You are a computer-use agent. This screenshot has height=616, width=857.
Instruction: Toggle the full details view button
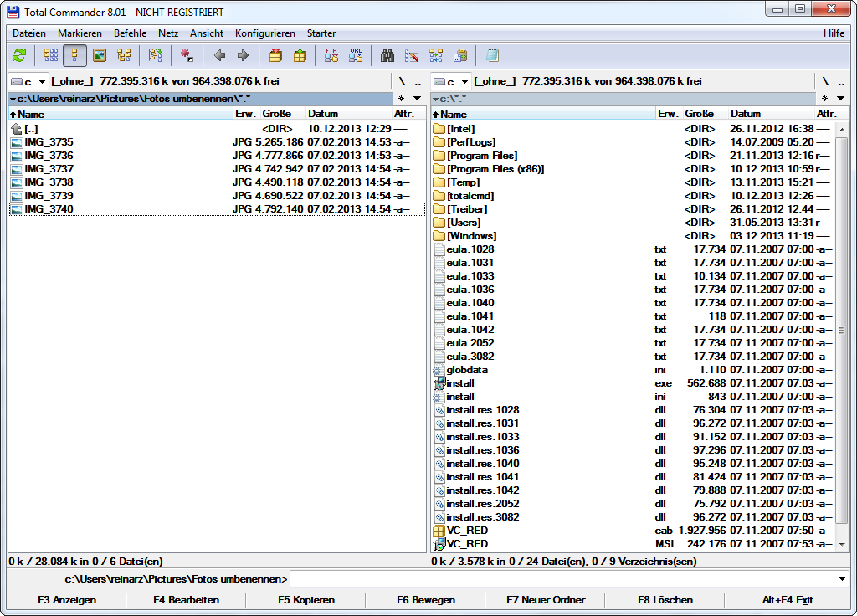coord(75,56)
